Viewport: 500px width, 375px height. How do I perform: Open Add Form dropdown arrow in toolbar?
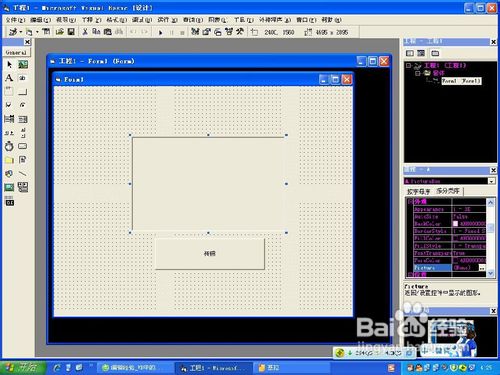pyautogui.click(x=37, y=32)
